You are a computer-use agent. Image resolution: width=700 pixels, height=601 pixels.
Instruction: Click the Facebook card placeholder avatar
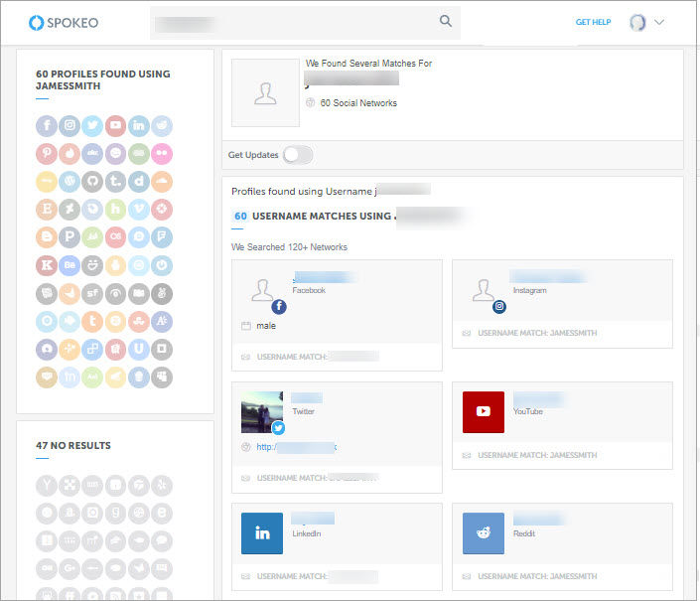coord(262,290)
